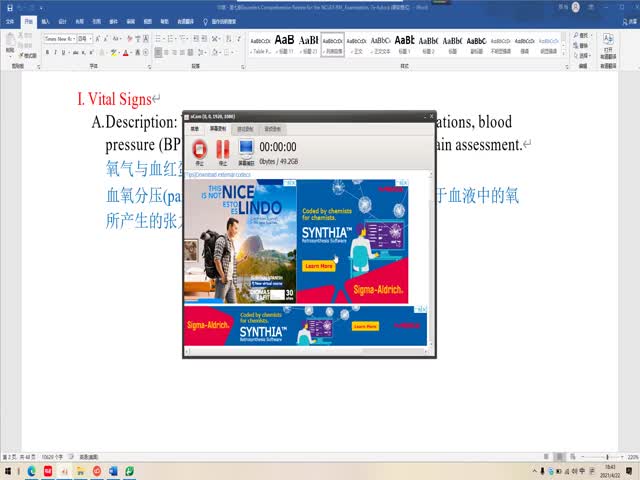The height and width of the screenshot is (480, 640).
Task: Click the justify alignment icon
Action: pyautogui.click(x=182, y=53)
